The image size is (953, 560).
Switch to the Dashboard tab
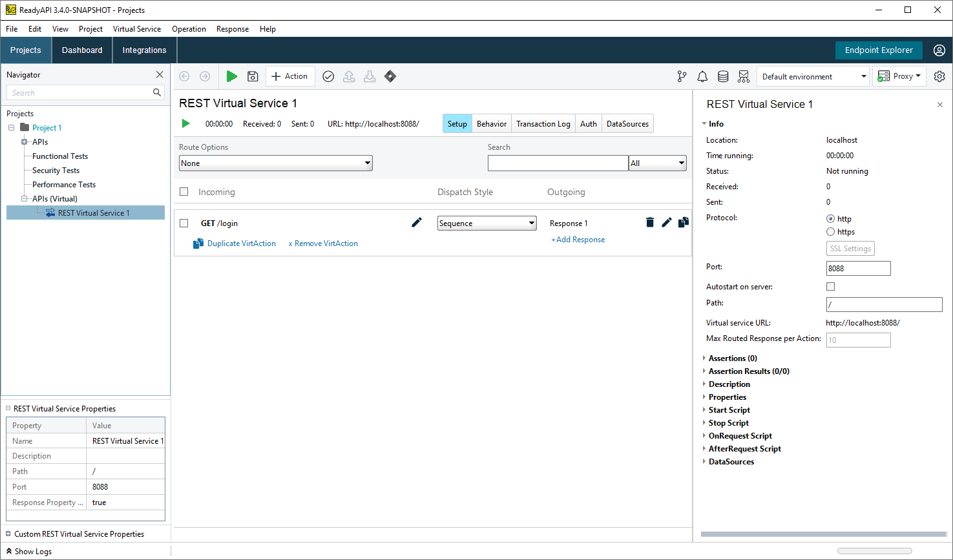coord(82,50)
